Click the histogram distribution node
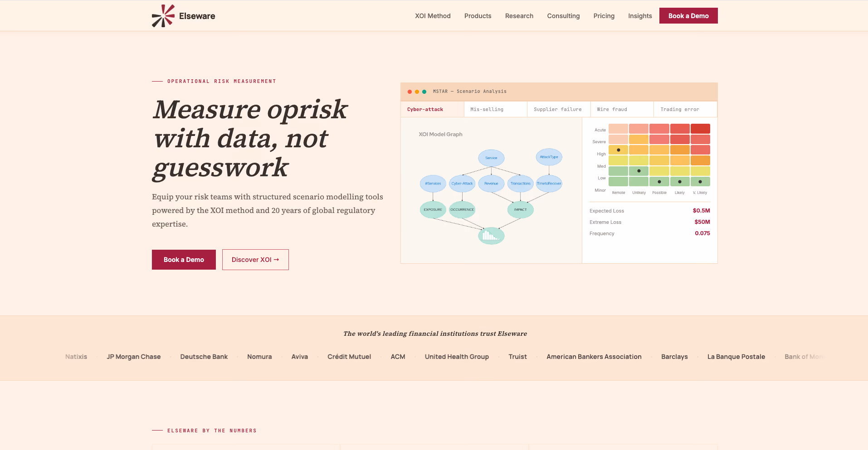 coord(491,236)
